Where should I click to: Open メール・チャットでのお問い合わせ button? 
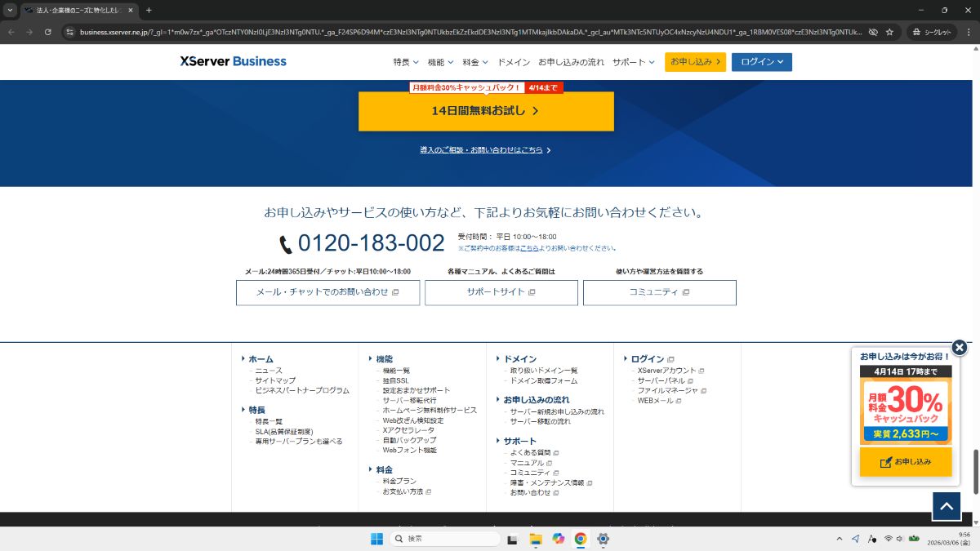(327, 292)
